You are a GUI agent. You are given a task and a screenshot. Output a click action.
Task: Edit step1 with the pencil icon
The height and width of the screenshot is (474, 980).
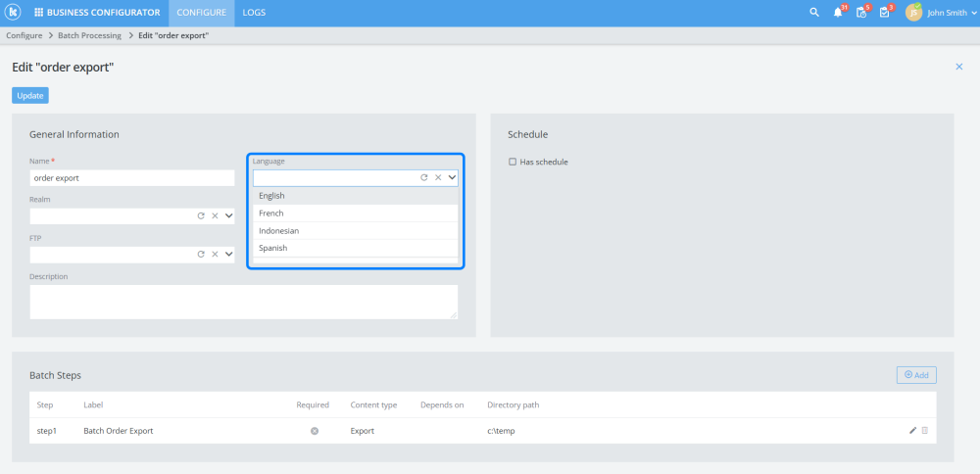coord(912,430)
